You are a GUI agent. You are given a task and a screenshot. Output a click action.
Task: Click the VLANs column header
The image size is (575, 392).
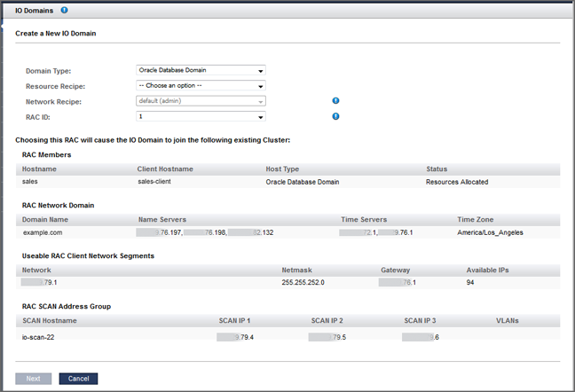pyautogui.click(x=508, y=321)
